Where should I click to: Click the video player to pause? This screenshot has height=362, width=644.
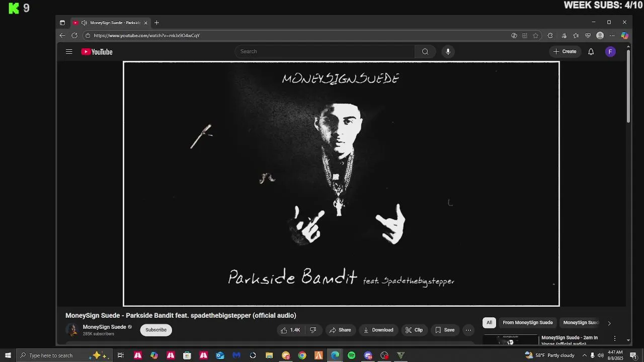341,184
